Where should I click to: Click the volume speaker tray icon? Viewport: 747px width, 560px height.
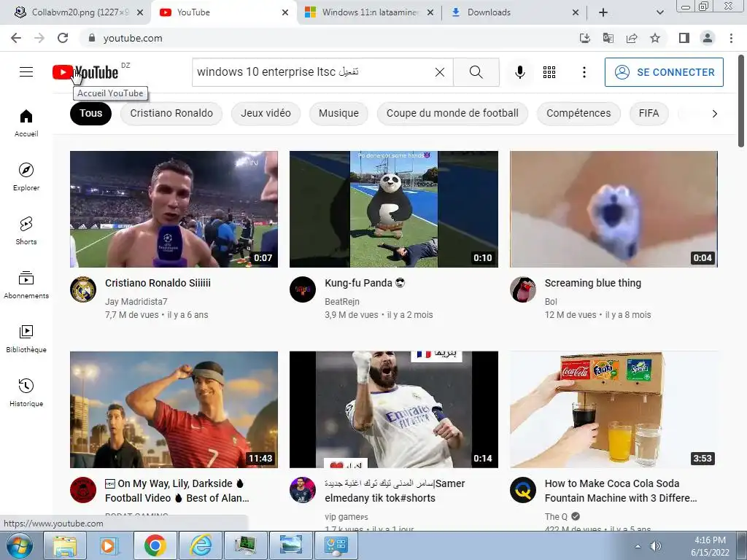656,545
